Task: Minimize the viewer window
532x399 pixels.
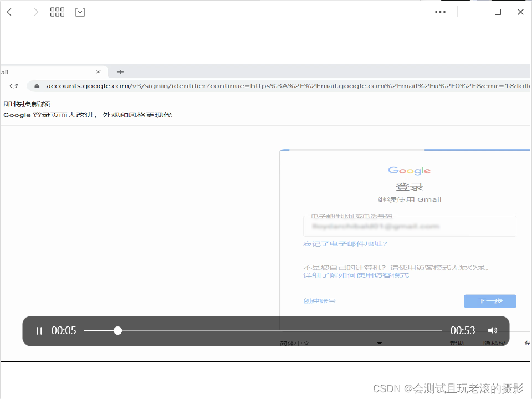Action: [475, 12]
